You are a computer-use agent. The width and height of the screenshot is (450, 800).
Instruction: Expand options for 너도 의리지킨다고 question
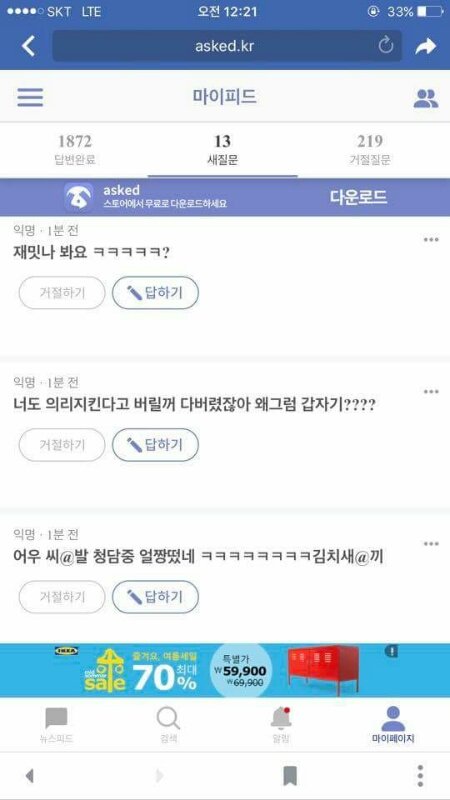(431, 392)
